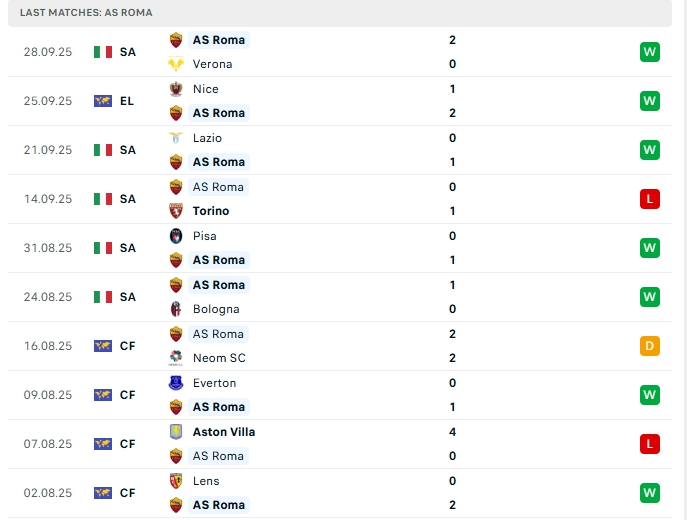The height and width of the screenshot is (520, 687).
Task: Click the Bologna club crest icon
Action: click(177, 309)
